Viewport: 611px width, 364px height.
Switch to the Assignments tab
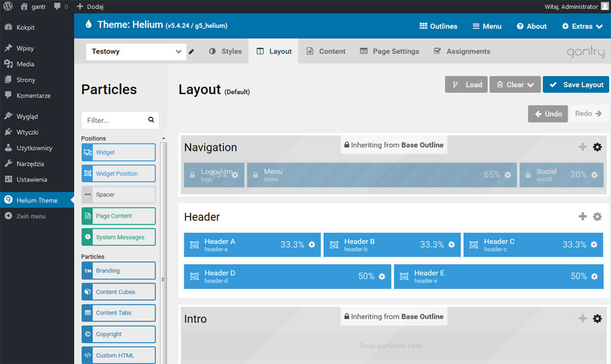point(462,52)
